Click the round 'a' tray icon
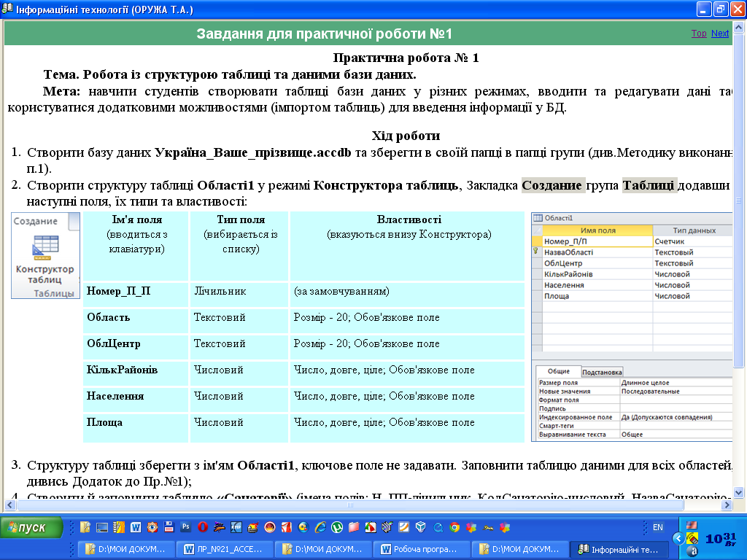The width and height of the screenshot is (747, 560). [x=694, y=551]
